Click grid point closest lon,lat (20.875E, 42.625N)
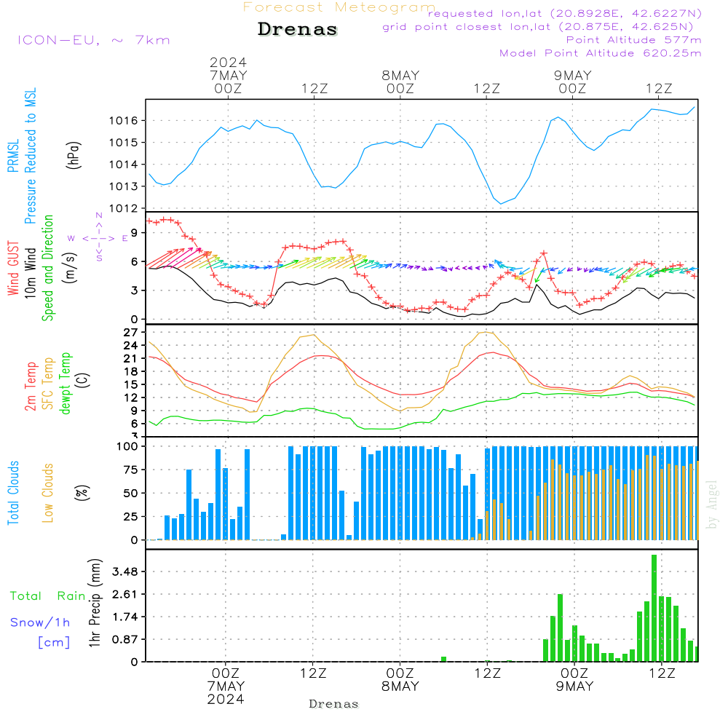Screen dimensions: 728x728 [x=538, y=26]
